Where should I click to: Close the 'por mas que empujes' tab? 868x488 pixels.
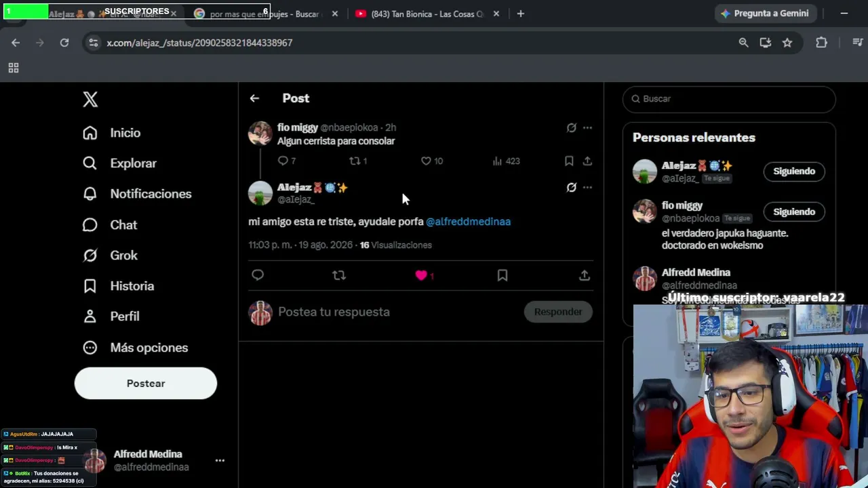[334, 14]
